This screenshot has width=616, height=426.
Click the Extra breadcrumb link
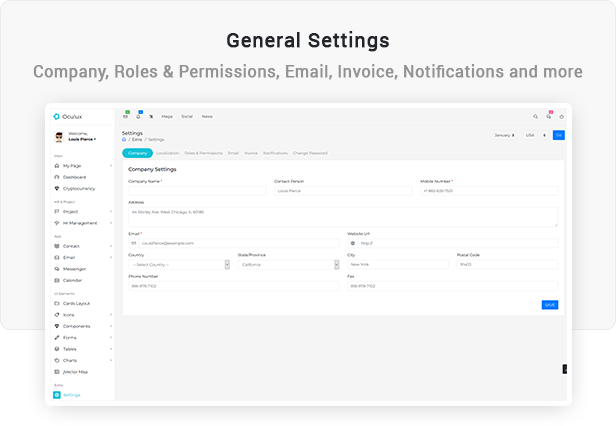(137, 140)
